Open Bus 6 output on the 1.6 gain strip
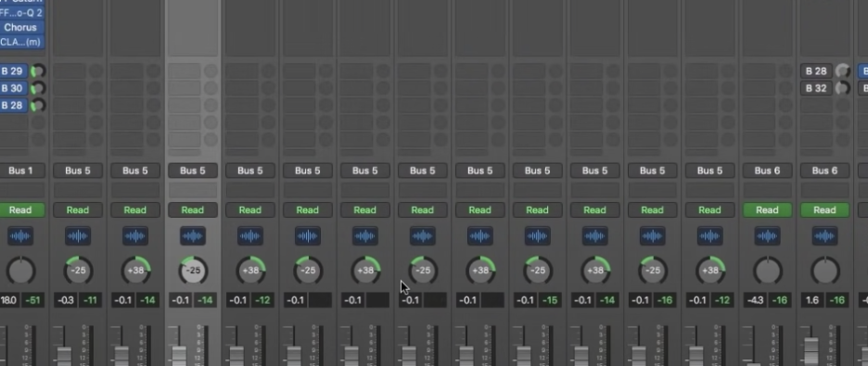868x366 pixels. (824, 170)
